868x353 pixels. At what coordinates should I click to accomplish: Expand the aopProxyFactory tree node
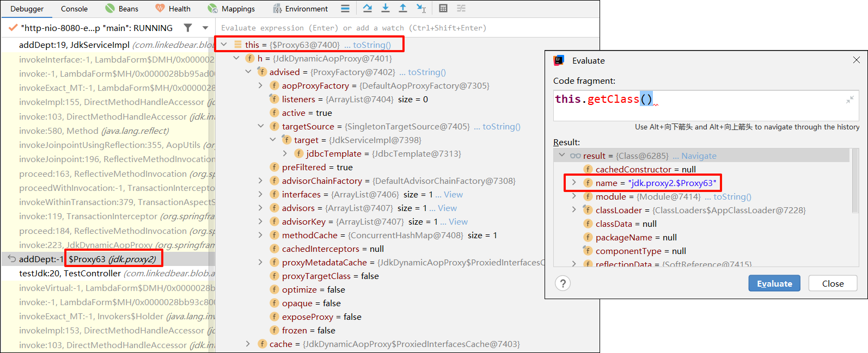pos(260,85)
